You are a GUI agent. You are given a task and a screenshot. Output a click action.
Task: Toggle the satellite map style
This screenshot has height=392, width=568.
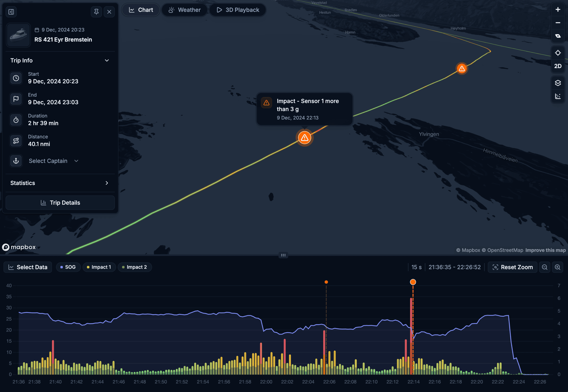pyautogui.click(x=558, y=36)
